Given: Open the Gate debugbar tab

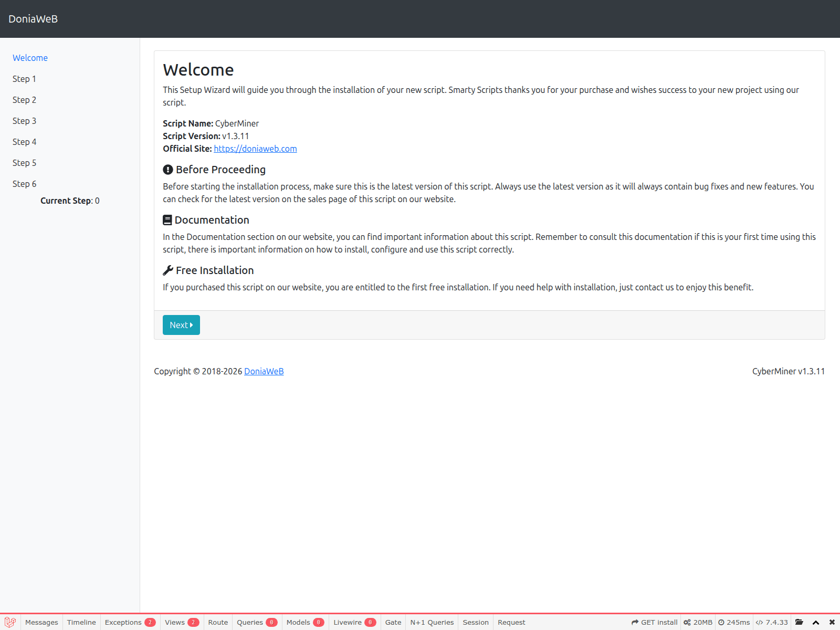Looking at the screenshot, I should pyautogui.click(x=393, y=622).
